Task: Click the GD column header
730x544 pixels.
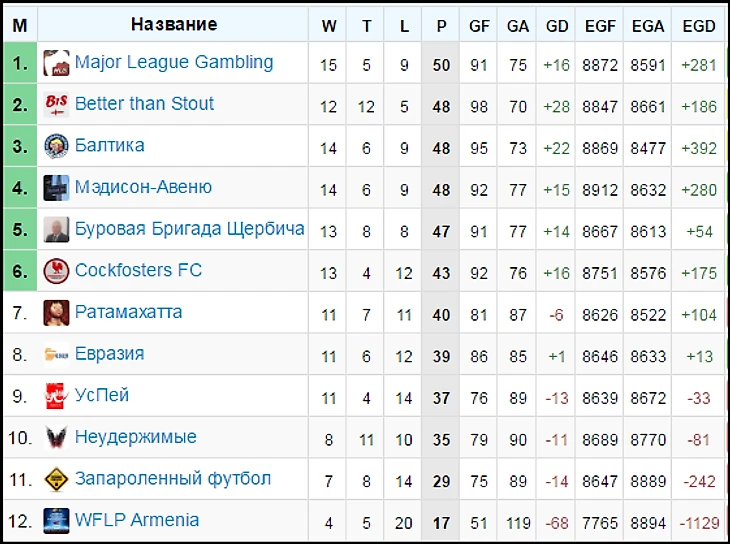Action: (x=556, y=26)
